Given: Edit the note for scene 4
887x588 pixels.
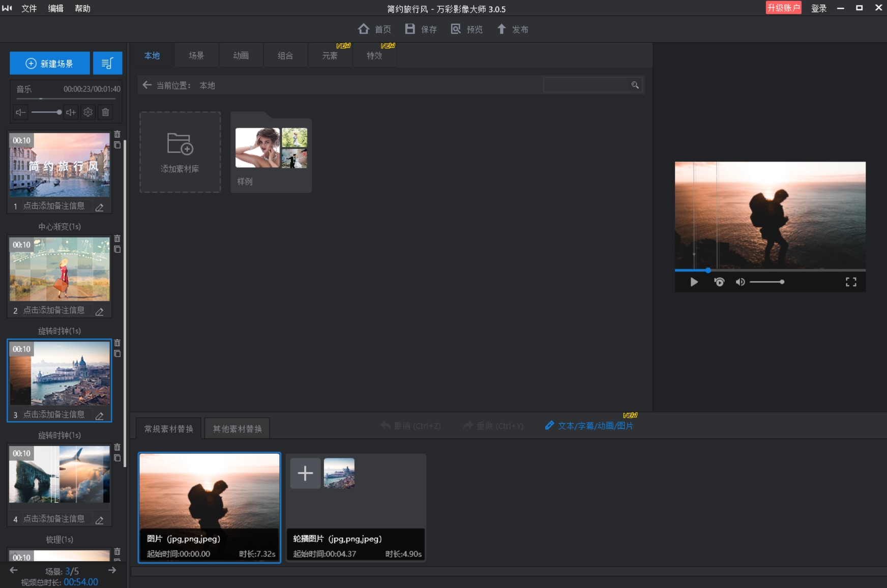Looking at the screenshot, I should (x=100, y=519).
